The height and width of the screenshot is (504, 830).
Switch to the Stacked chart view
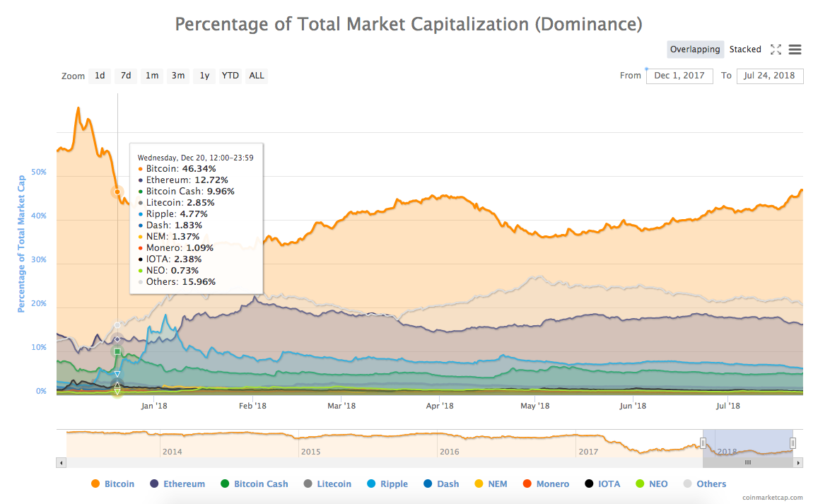point(745,49)
